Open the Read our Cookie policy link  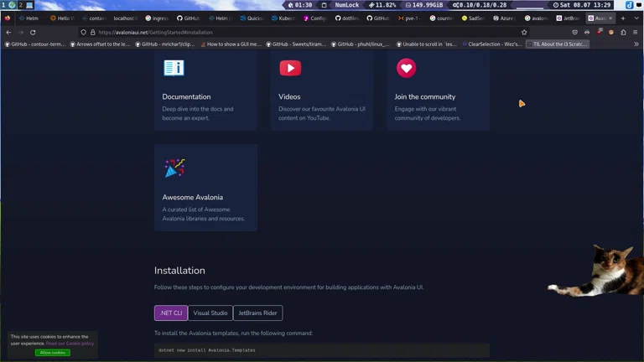(70, 343)
